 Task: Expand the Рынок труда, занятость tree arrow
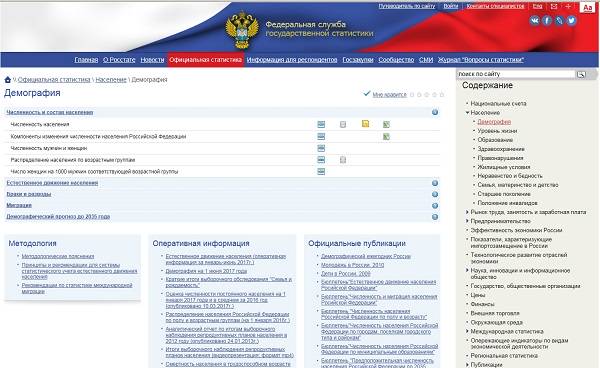[x=467, y=212]
